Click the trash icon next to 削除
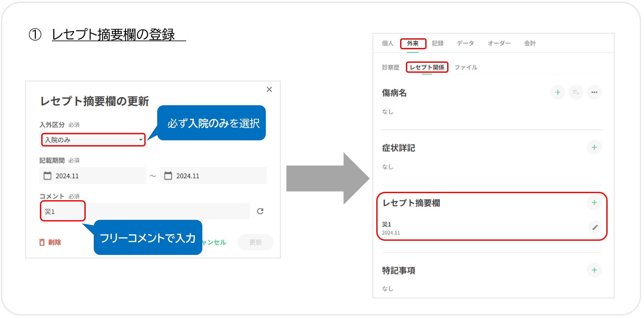The width and height of the screenshot is (644, 318). coord(42,242)
